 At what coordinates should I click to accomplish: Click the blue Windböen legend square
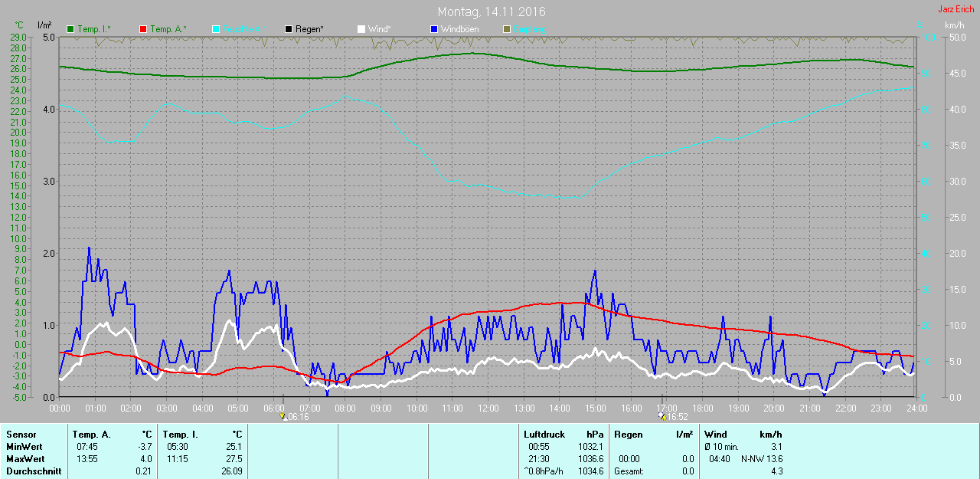tap(434, 29)
